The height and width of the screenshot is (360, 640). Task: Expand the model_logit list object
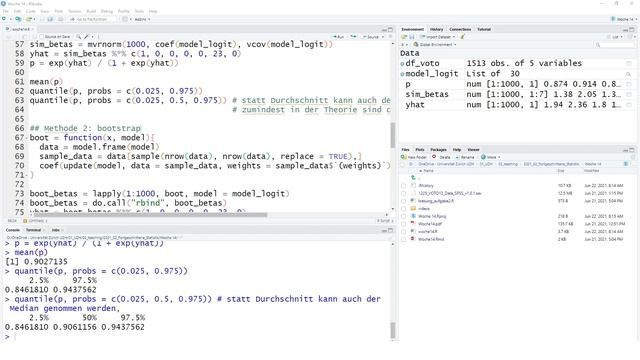[x=402, y=74]
